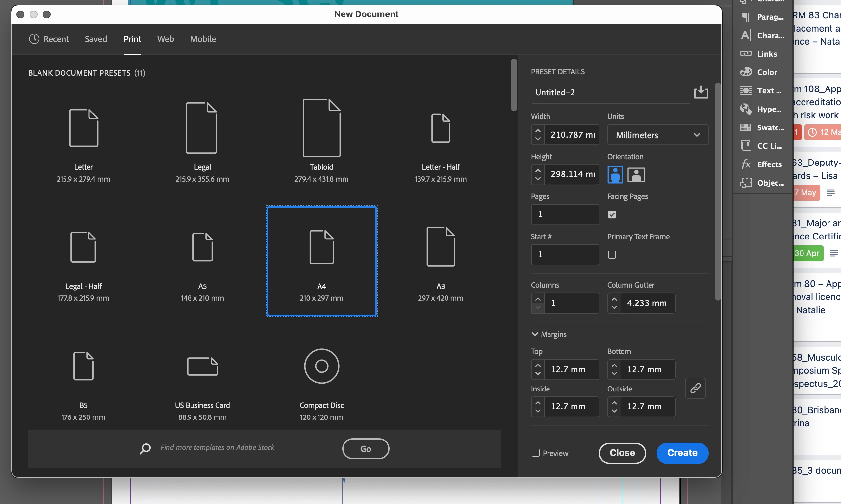Screen dimensions: 841x504
Task: Switch to the Web tab
Action: point(166,39)
